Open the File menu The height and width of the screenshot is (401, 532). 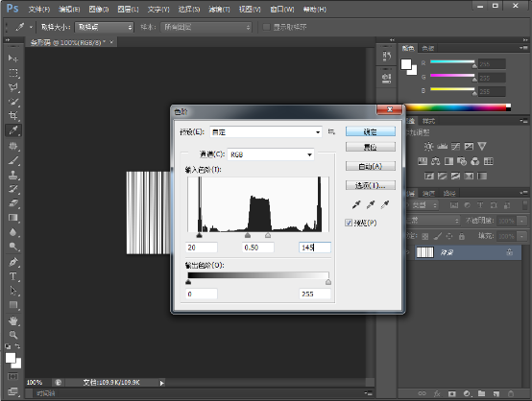39,10
